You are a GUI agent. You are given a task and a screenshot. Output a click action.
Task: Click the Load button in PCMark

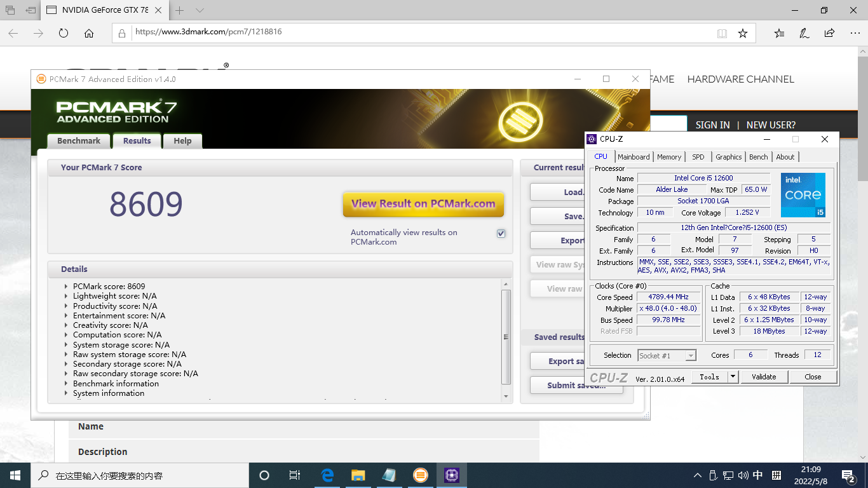tap(557, 192)
